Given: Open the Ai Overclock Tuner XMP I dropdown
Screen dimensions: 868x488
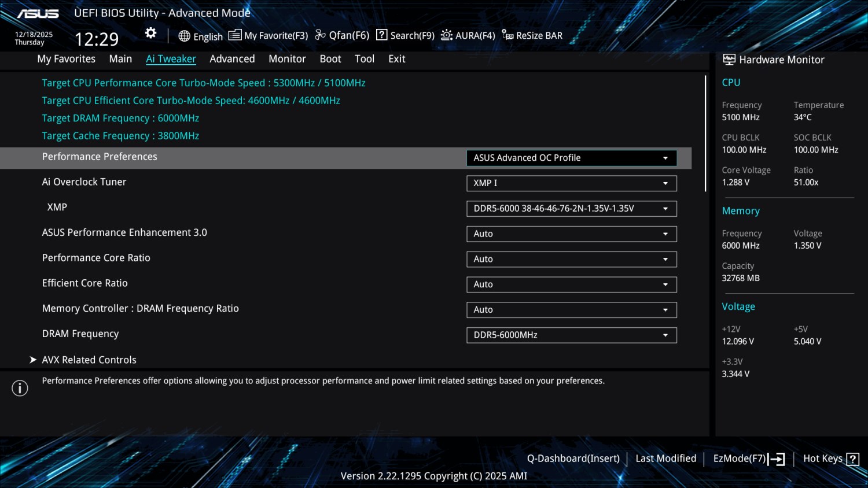Looking at the screenshot, I should (572, 183).
